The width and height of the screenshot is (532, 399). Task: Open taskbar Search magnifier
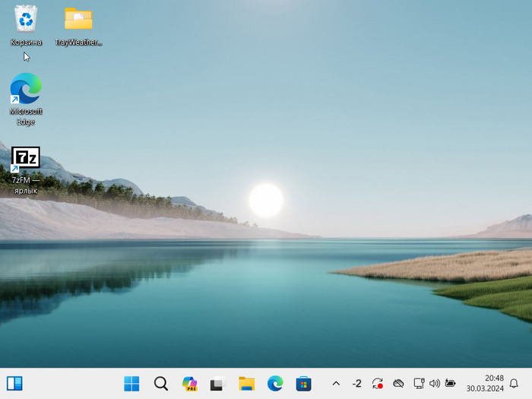click(x=161, y=384)
